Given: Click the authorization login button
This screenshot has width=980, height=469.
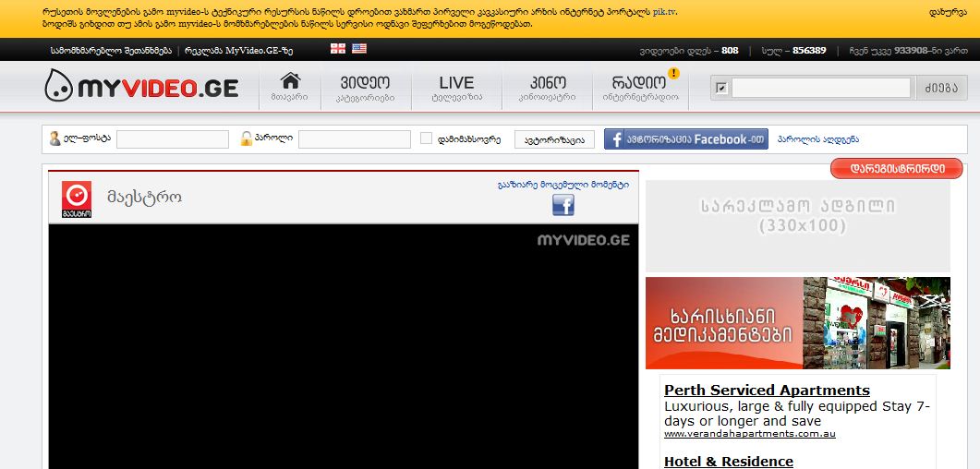Looking at the screenshot, I should tap(554, 139).
